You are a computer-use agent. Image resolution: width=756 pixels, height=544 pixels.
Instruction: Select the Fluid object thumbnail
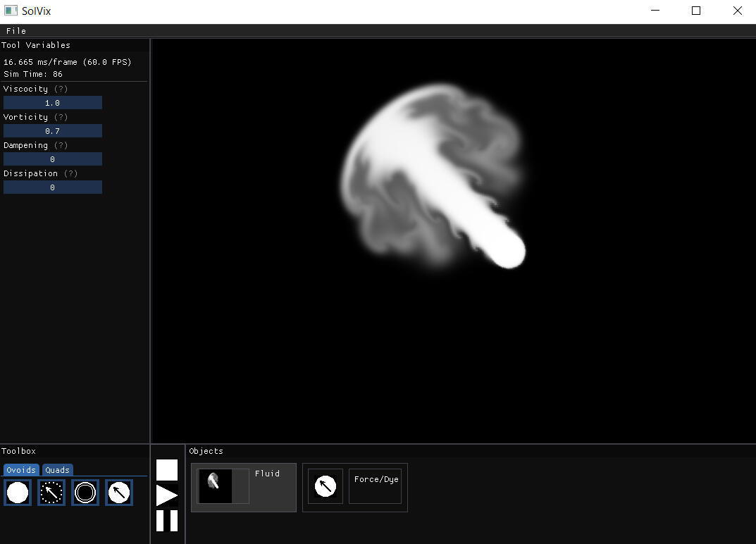(x=223, y=486)
